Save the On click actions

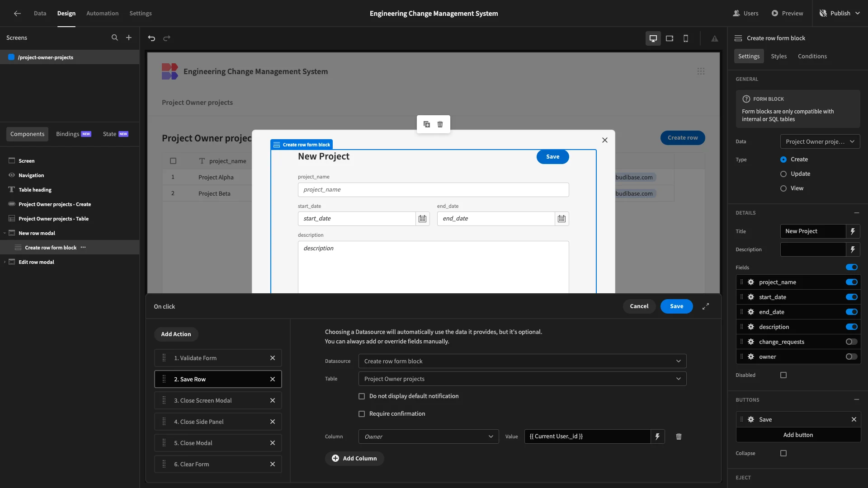tap(676, 306)
